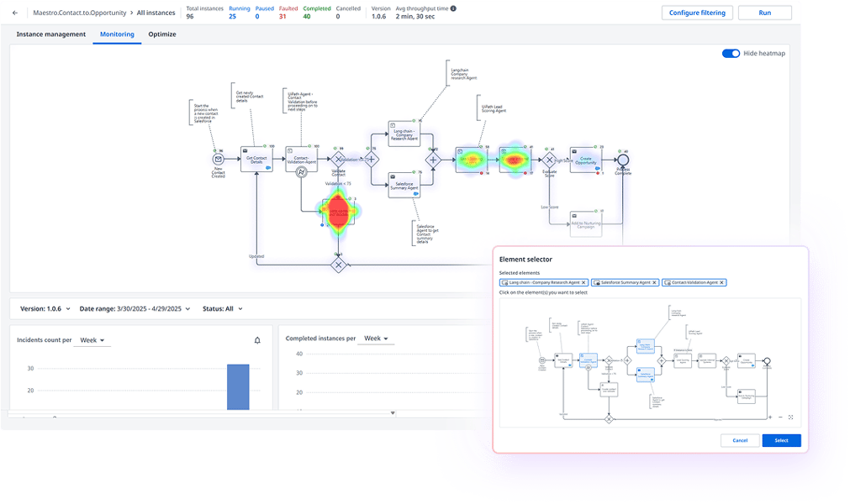This screenshot has height=504, width=850.
Task: Click the Process Complete end event
Action: point(623,160)
